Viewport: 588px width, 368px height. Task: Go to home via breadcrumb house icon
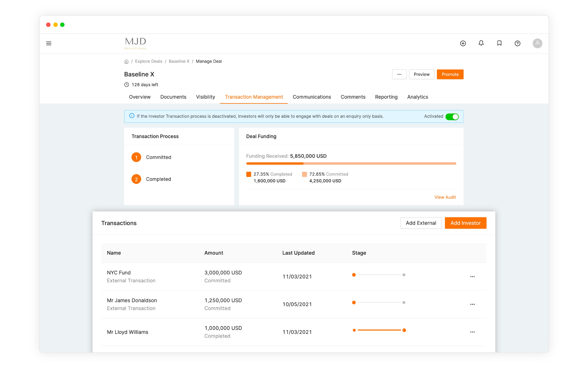pos(126,62)
